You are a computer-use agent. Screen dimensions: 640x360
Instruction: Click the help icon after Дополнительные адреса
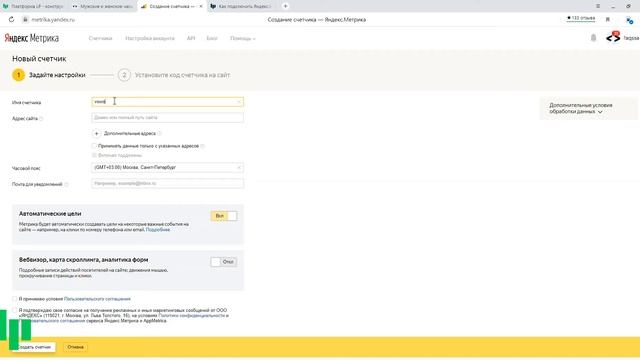pyautogui.click(x=159, y=133)
